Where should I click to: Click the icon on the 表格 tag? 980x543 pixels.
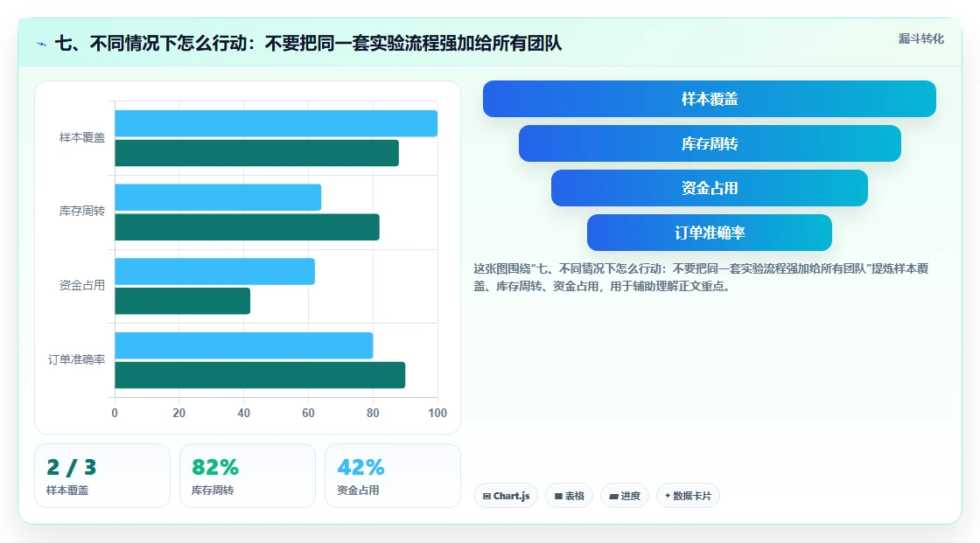click(559, 496)
